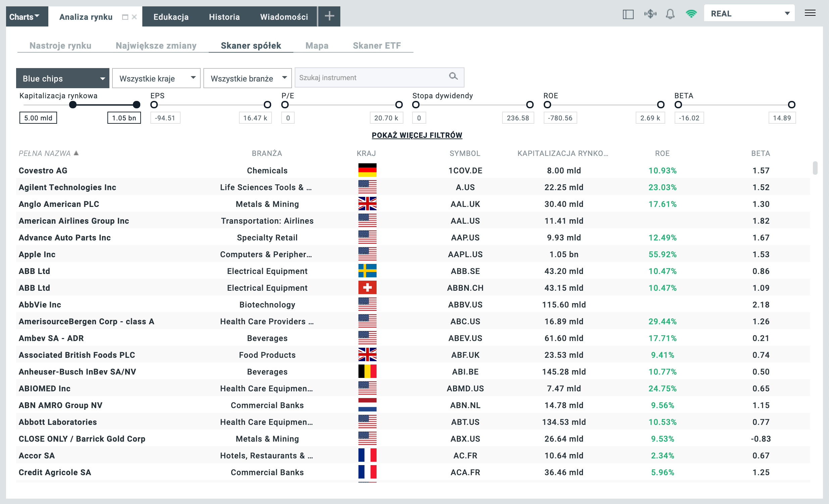Click the Germany flag for Covestro AG

(x=367, y=170)
